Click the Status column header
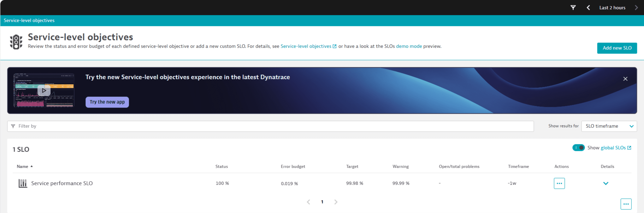644x213 pixels. [x=221, y=166]
